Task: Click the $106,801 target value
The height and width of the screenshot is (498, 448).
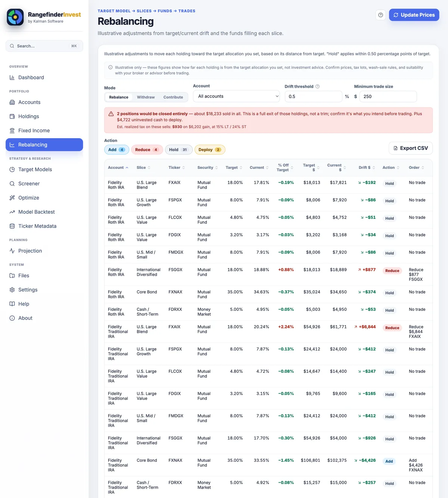Action: (311, 461)
